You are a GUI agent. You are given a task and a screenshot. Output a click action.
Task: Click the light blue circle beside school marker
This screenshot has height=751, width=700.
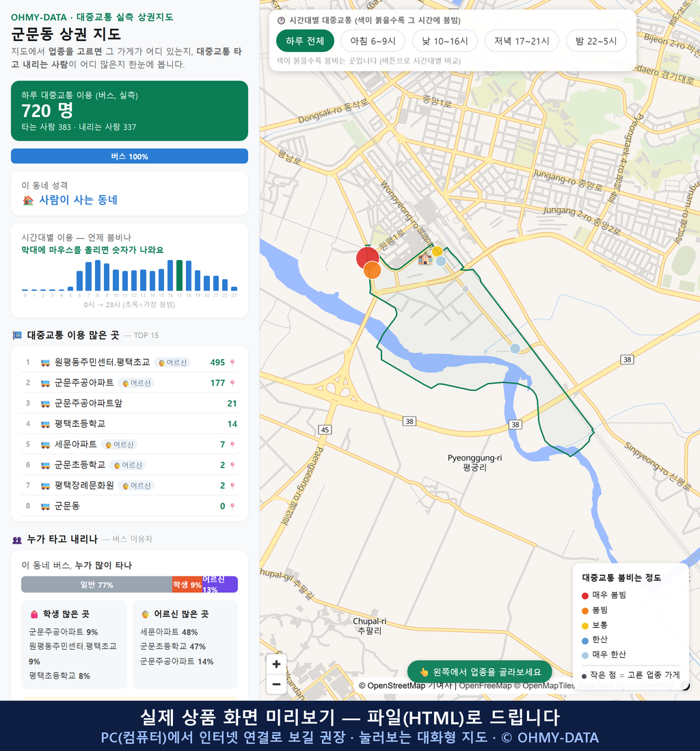[x=441, y=261]
